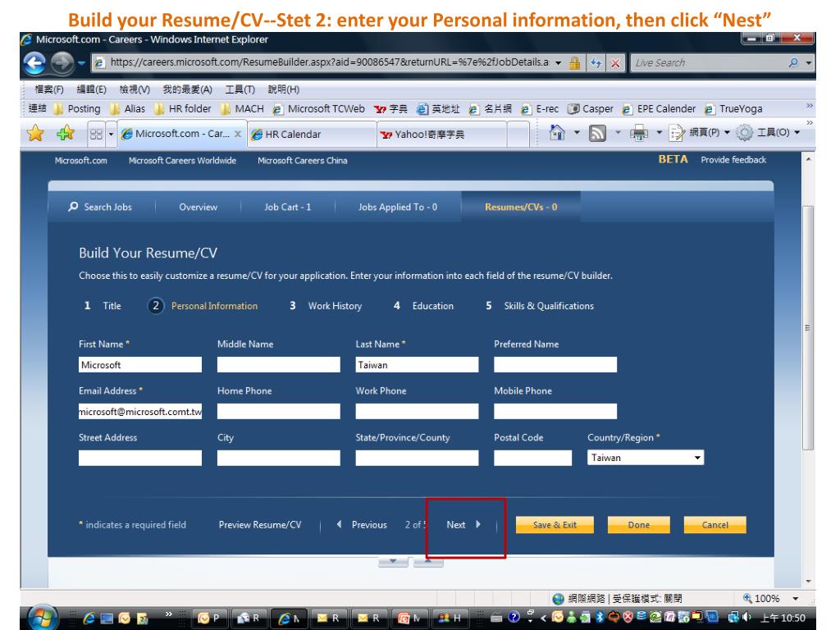
Task: Click the security lock icon in address bar
Action: 574,62
